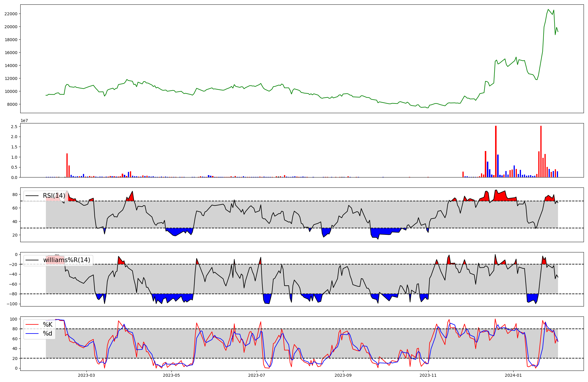Viewport: 588px width, 382px height.
Task: Click the 2.5 volume axis tick label
Action: (14, 127)
